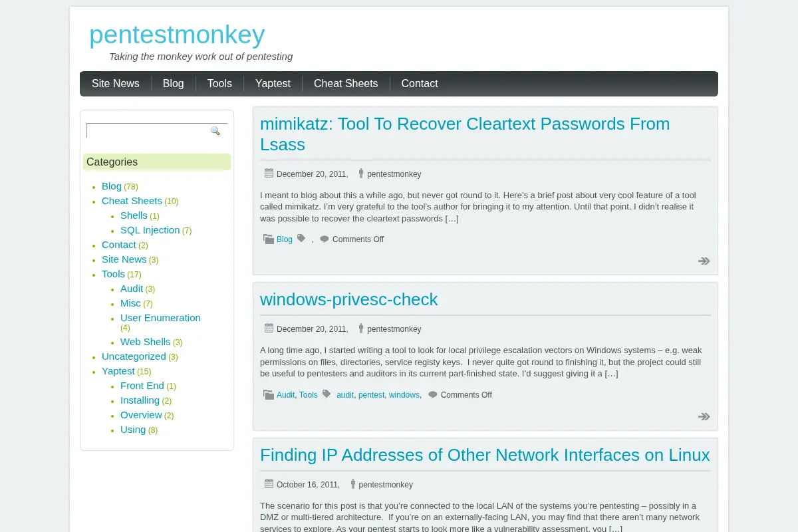Viewport: 798px width, 532px height.
Task: Click the search magnifier icon
Action: (x=215, y=131)
